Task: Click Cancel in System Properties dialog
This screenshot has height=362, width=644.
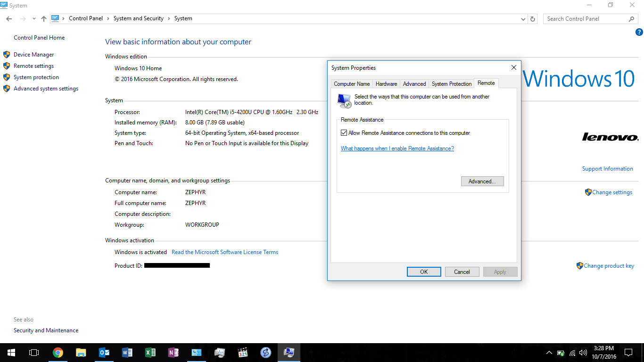Action: 462,272
